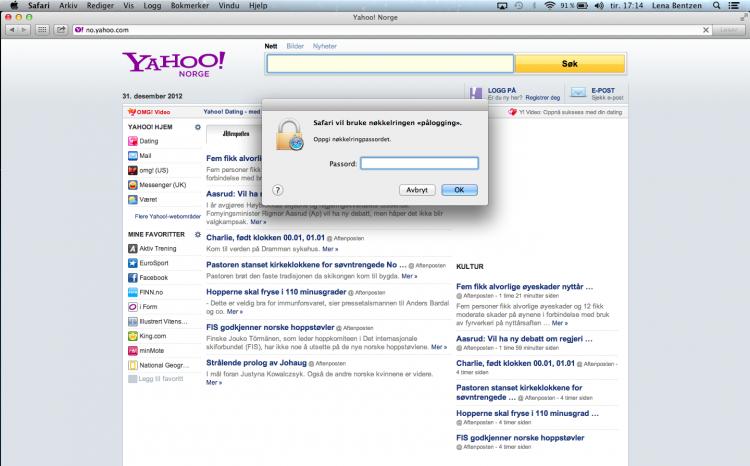Click the omg! (US) sidebar icon
Viewport: 750px width, 466px height.
point(132,170)
